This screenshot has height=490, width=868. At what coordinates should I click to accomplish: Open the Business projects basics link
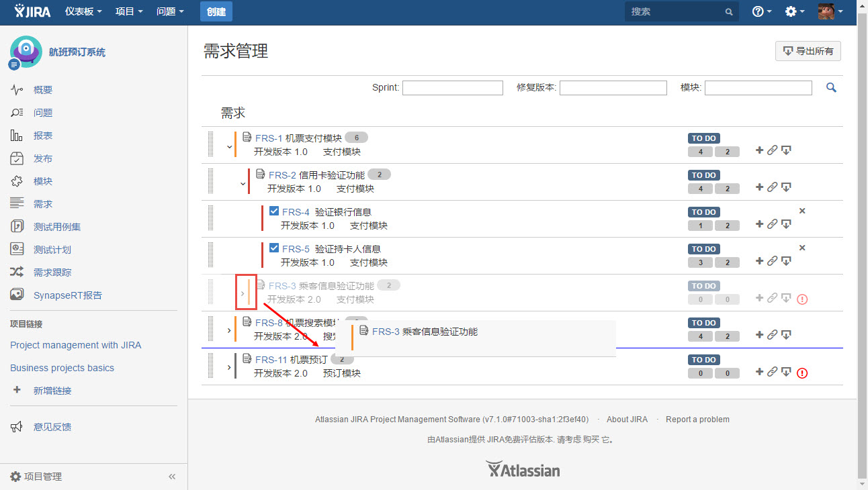tap(62, 368)
